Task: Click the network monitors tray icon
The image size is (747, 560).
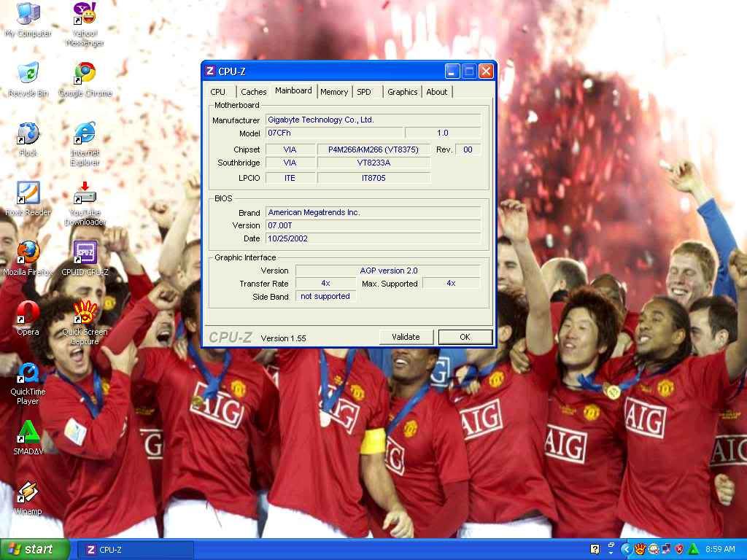Action: click(667, 550)
